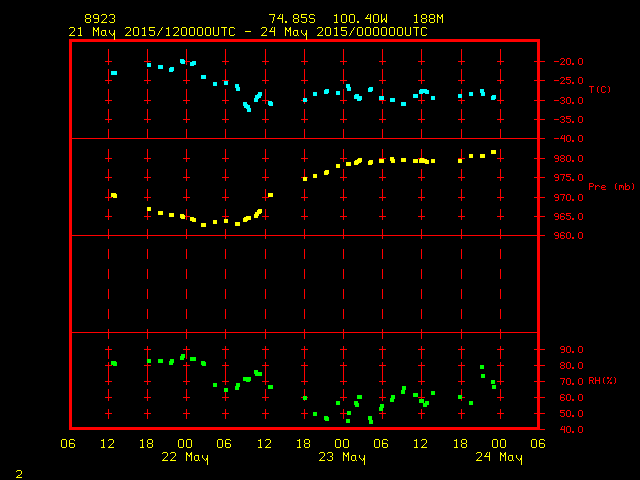
Task: Click the "90.0" humidity axis label
Action: pyautogui.click(x=571, y=350)
